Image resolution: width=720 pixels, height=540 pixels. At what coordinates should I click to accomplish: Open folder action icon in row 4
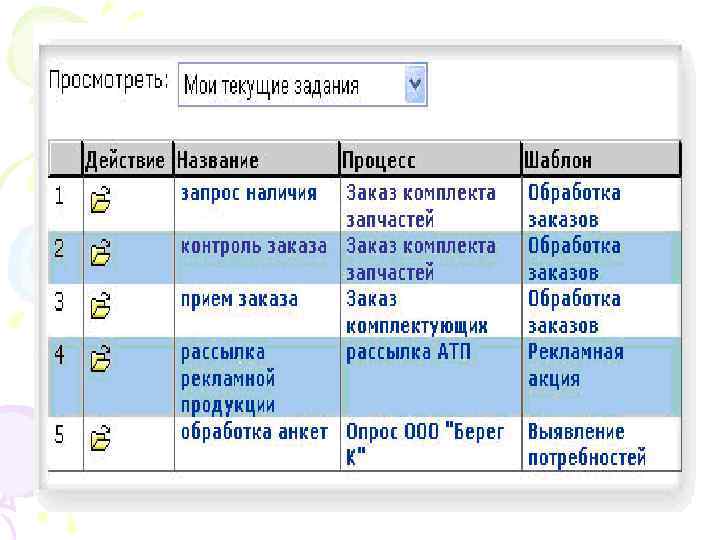point(101,359)
